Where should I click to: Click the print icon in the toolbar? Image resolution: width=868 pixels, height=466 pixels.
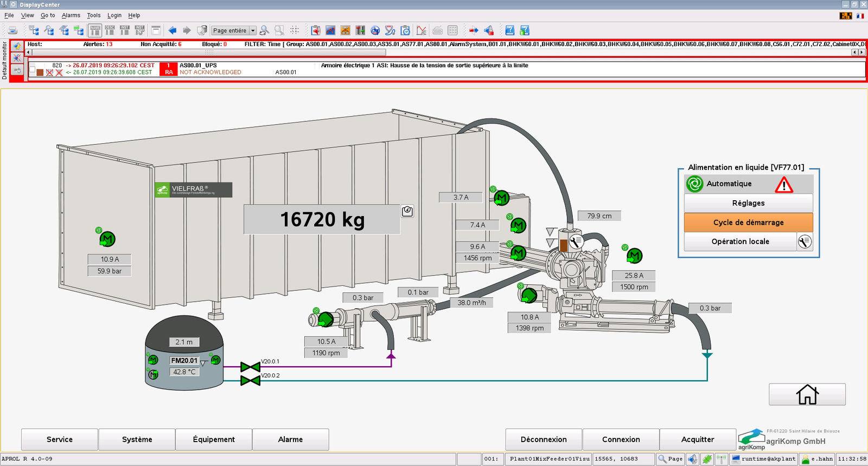(x=13, y=30)
